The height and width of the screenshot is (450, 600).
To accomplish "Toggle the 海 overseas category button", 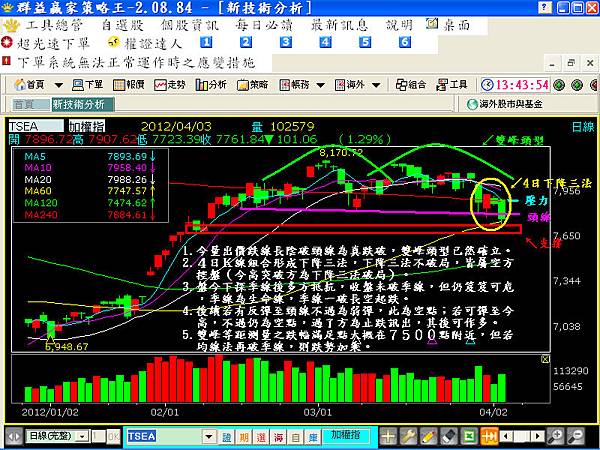I will click(x=278, y=437).
